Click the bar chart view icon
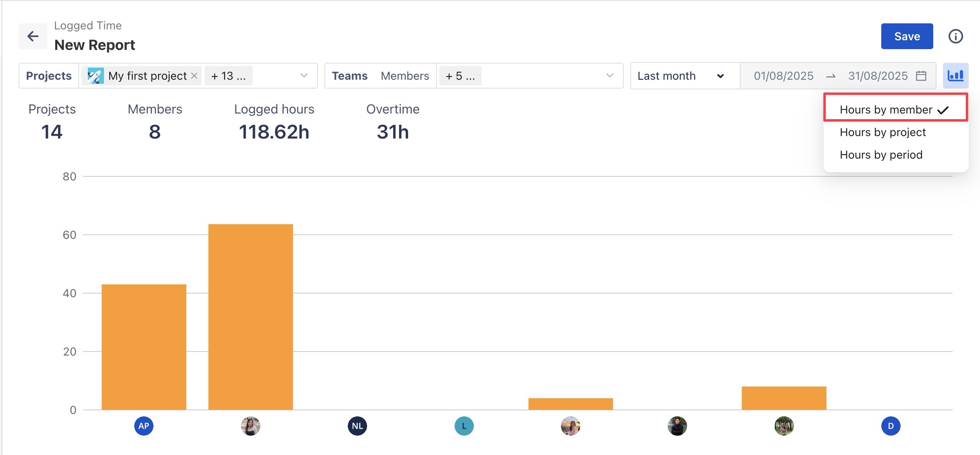The width and height of the screenshot is (980, 455). click(955, 76)
